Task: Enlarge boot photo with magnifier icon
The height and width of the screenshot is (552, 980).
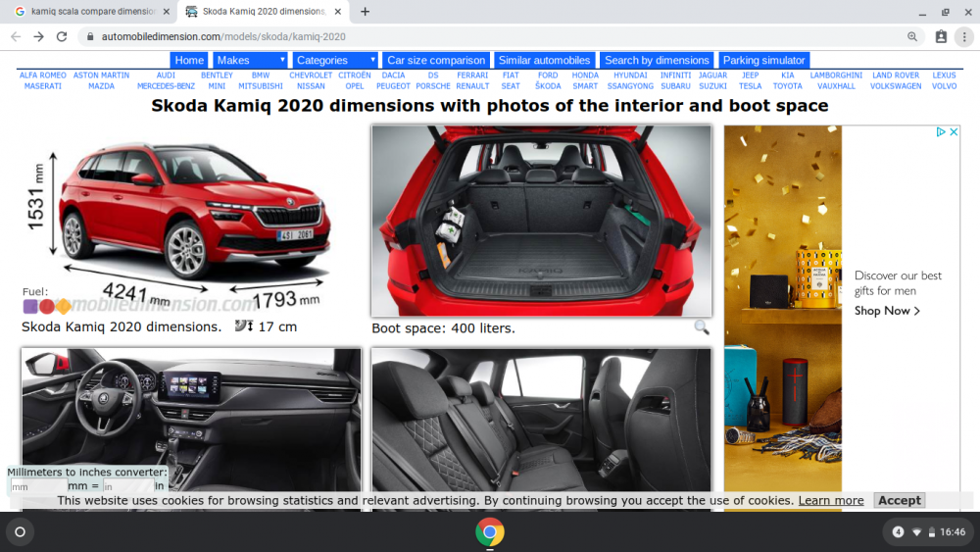Action: point(702,326)
